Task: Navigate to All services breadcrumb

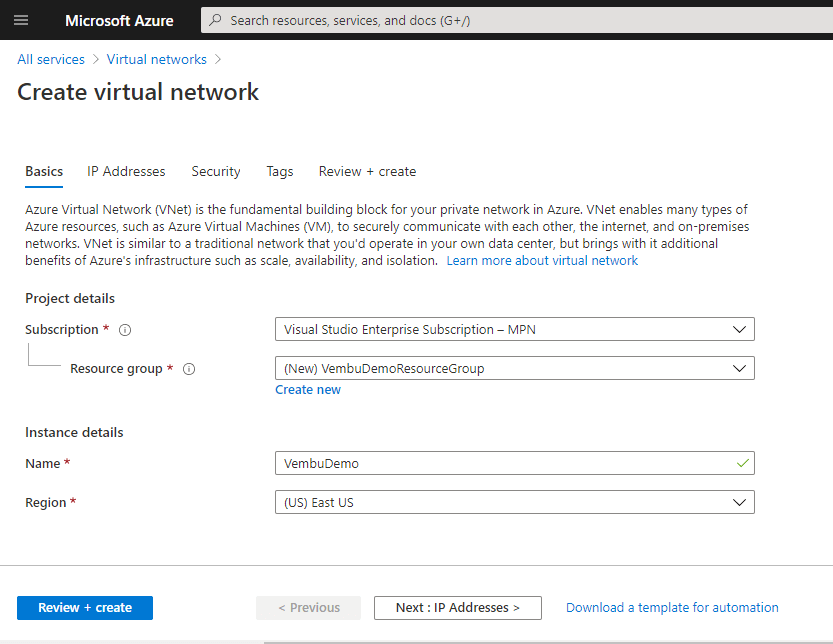Action: 51,60
